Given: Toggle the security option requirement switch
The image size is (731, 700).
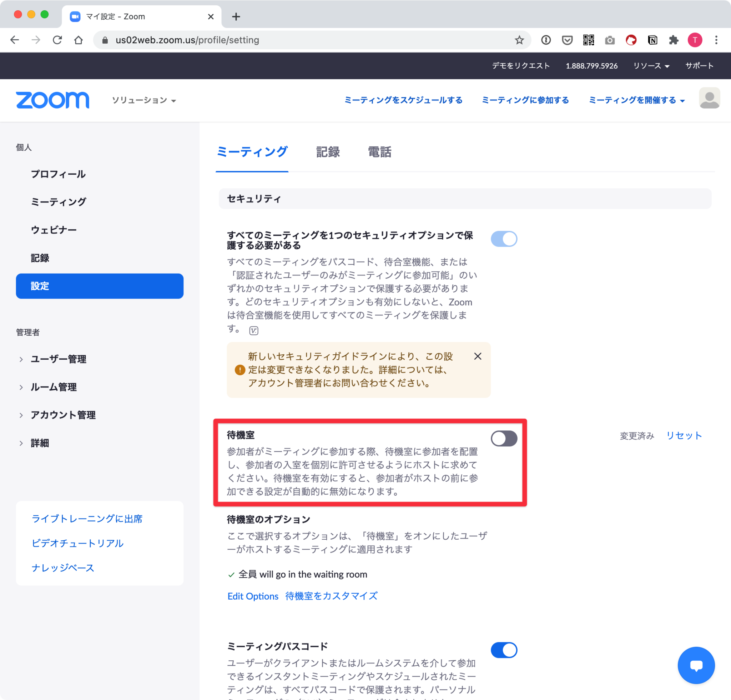Looking at the screenshot, I should (x=504, y=239).
